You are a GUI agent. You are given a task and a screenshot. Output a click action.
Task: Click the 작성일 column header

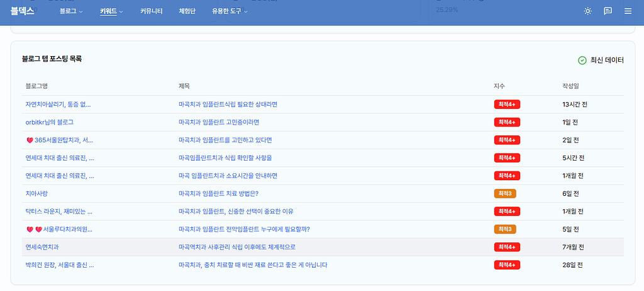pos(572,86)
